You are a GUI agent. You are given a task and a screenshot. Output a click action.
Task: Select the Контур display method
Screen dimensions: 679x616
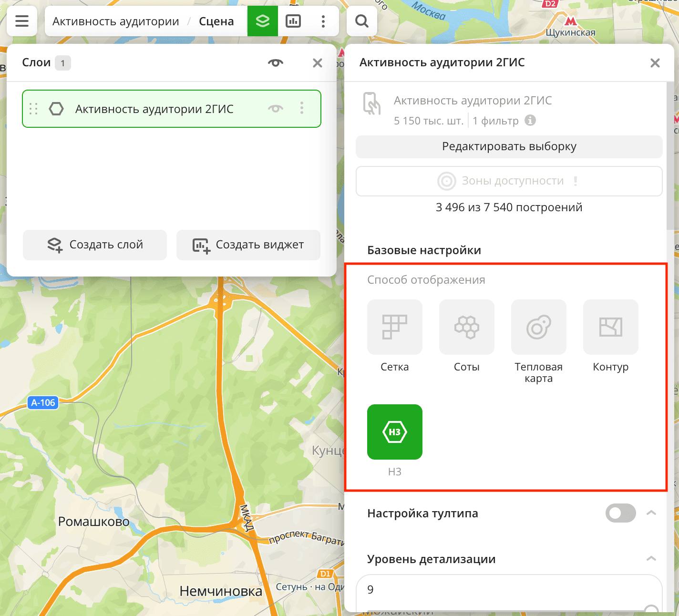point(610,327)
